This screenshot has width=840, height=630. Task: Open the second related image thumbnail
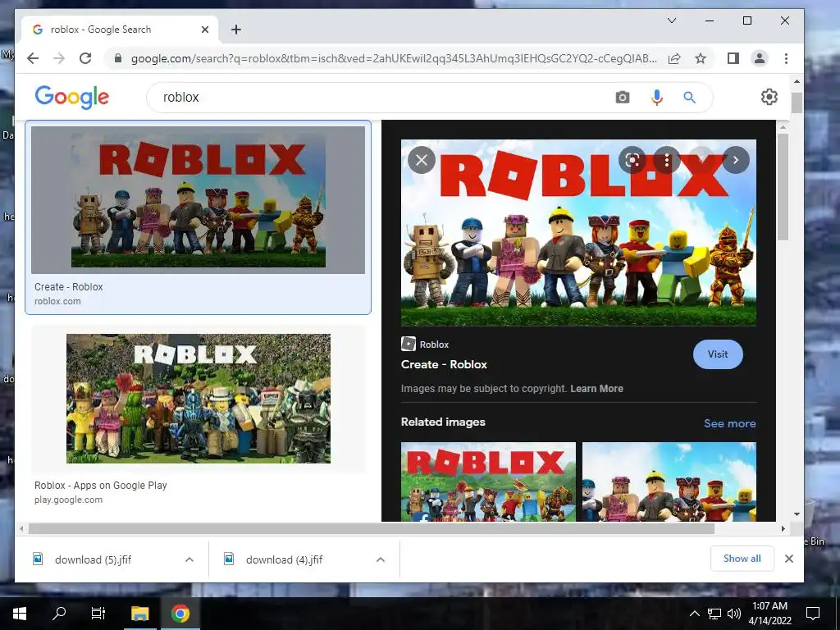(x=669, y=482)
